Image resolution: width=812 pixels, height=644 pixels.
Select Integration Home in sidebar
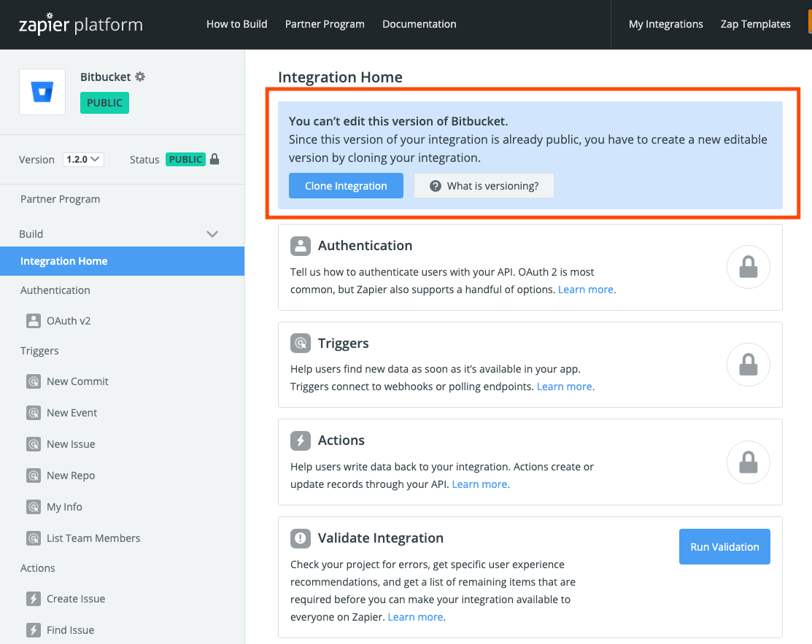pyautogui.click(x=123, y=261)
